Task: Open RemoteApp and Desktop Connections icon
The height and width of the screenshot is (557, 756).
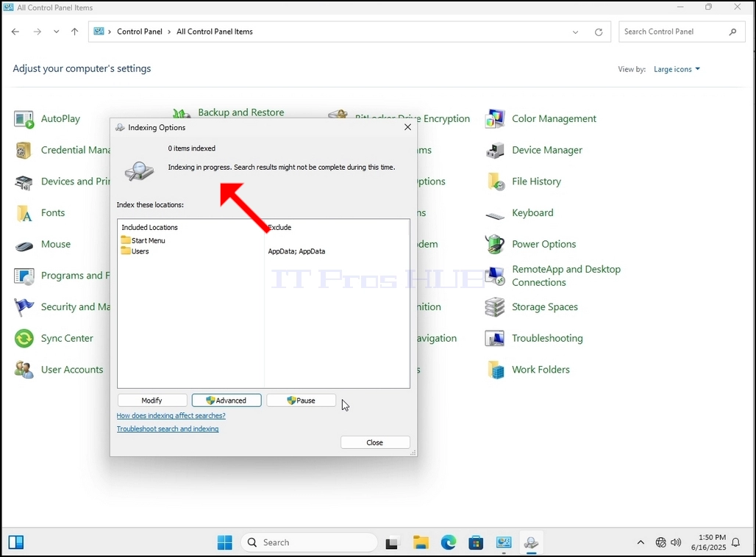Action: pyautogui.click(x=495, y=276)
